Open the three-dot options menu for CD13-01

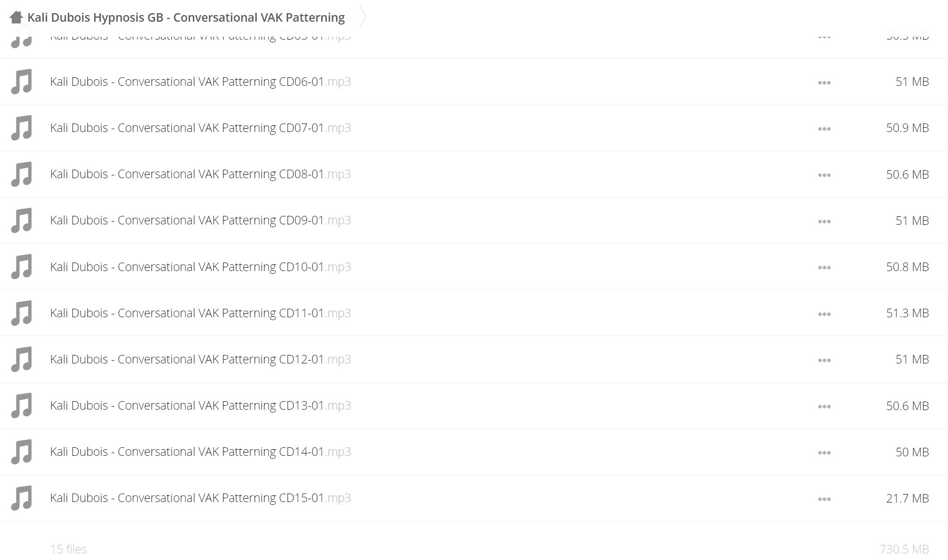coord(824,406)
